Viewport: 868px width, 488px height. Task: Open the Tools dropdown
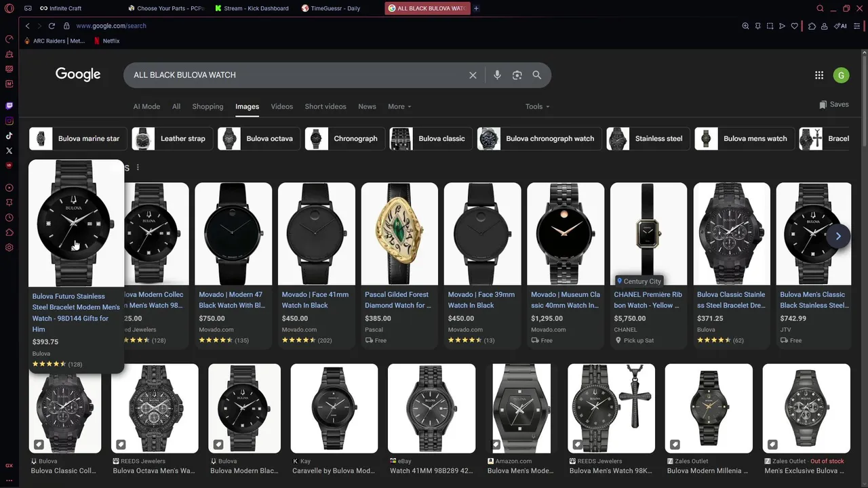tap(537, 106)
